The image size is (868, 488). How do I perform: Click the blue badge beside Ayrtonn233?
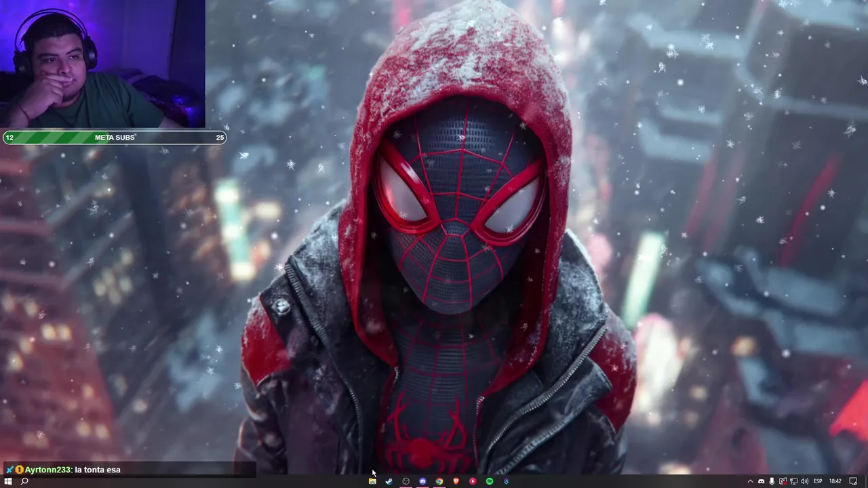pyautogui.click(x=9, y=469)
